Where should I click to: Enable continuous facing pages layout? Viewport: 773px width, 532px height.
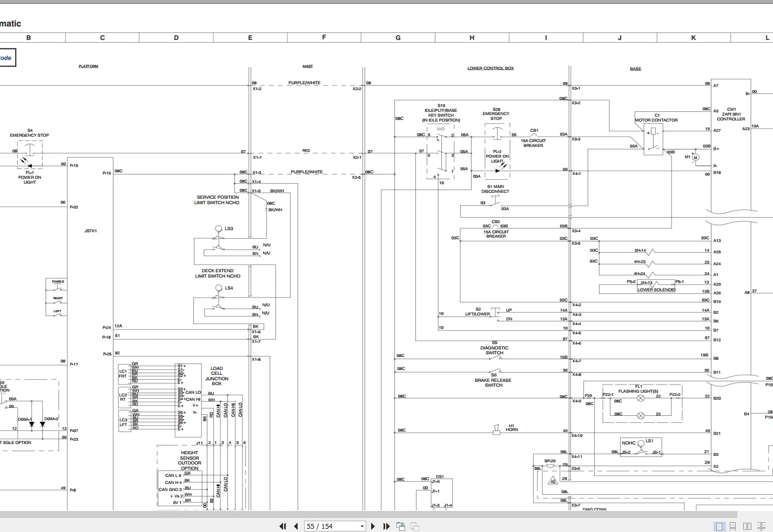tap(762, 526)
